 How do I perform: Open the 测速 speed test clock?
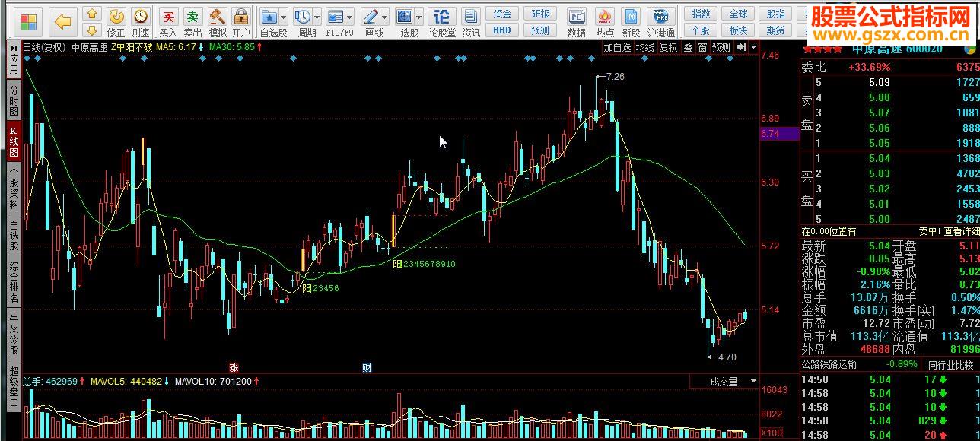tap(140, 21)
